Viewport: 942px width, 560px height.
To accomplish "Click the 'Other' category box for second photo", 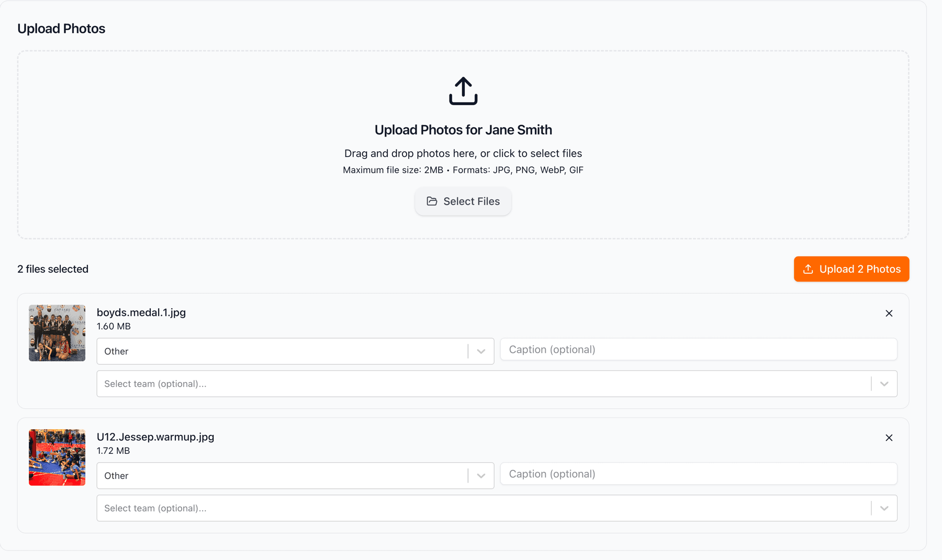I will pos(295,476).
